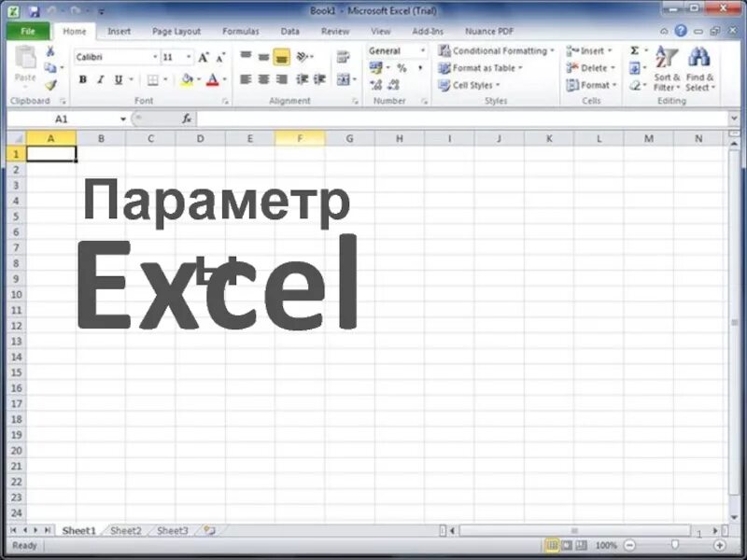Viewport: 747px width, 560px height.
Task: Switch to the Insert tab
Action: coord(120,32)
